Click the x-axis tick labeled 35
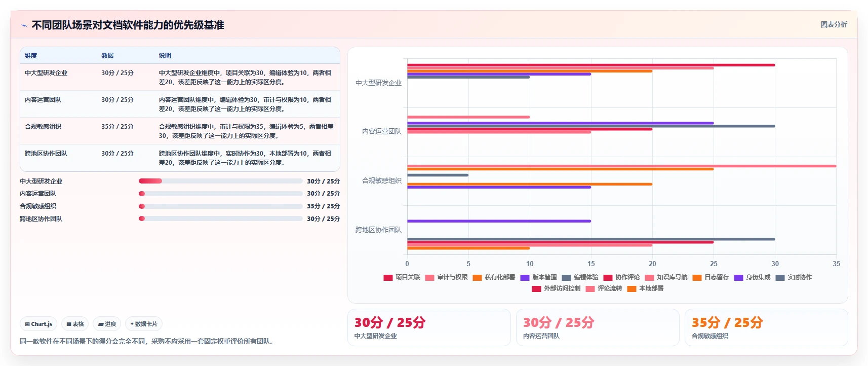Screen dimensions: 868x366 click(836, 264)
